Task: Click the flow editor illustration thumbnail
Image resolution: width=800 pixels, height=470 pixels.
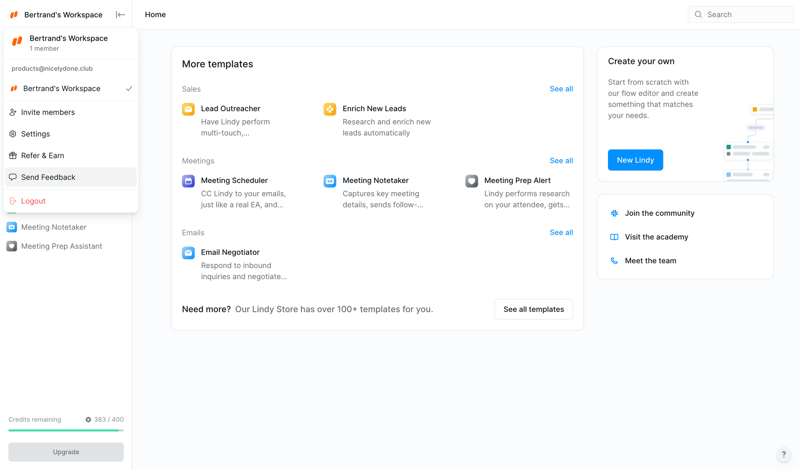Action: pos(747,142)
